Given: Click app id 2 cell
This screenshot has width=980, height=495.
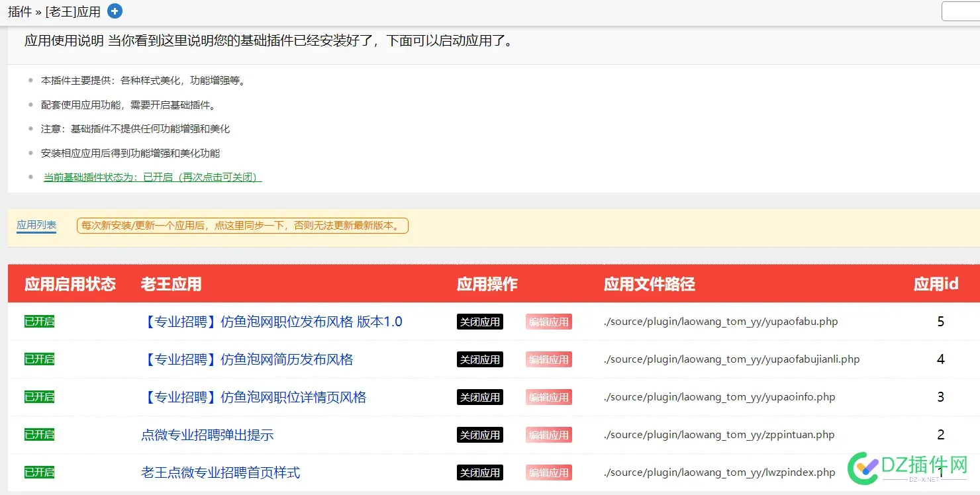Looking at the screenshot, I should (941, 435).
